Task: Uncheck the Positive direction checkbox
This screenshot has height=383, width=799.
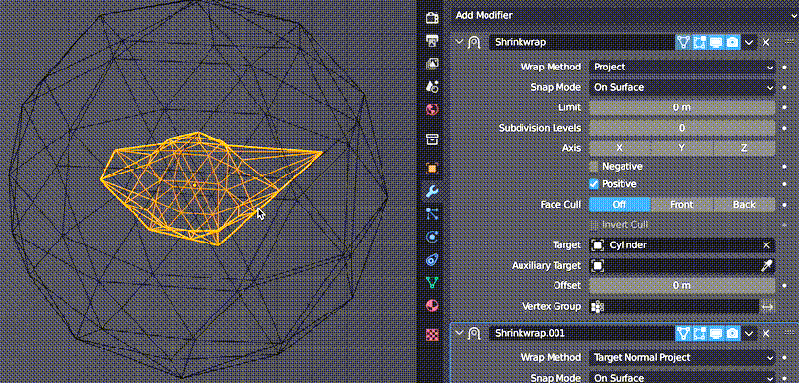Action: coord(594,184)
